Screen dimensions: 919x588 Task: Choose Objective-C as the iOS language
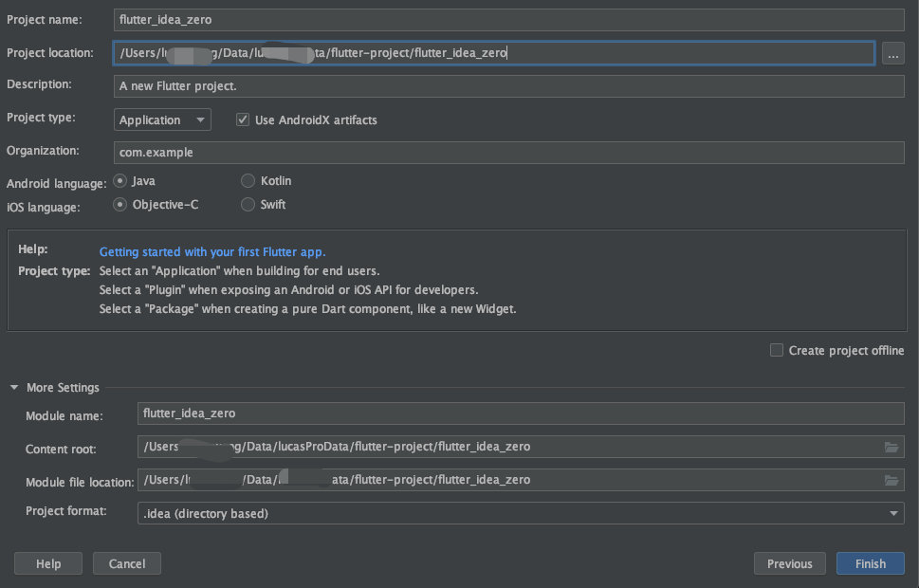click(120, 204)
